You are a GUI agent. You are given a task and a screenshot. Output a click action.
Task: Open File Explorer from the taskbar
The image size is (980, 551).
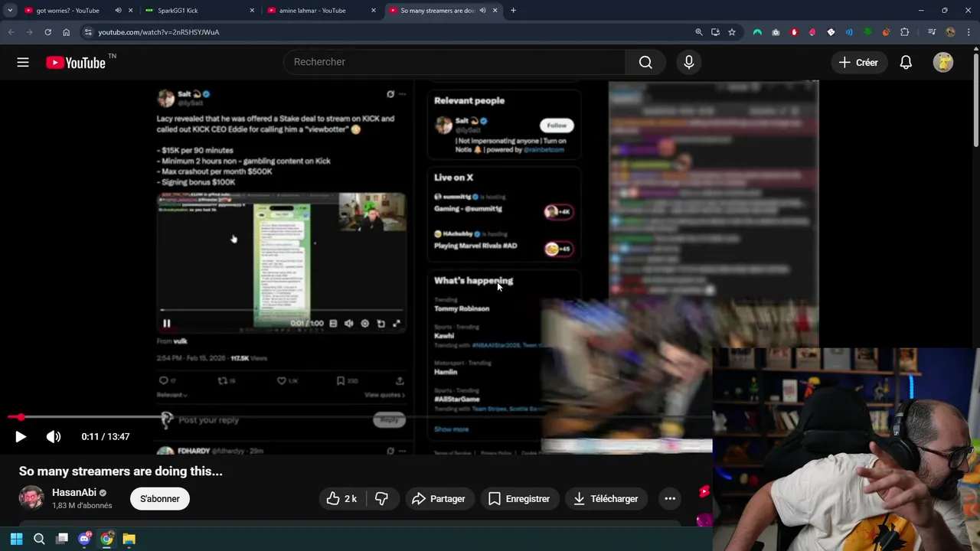(x=129, y=539)
